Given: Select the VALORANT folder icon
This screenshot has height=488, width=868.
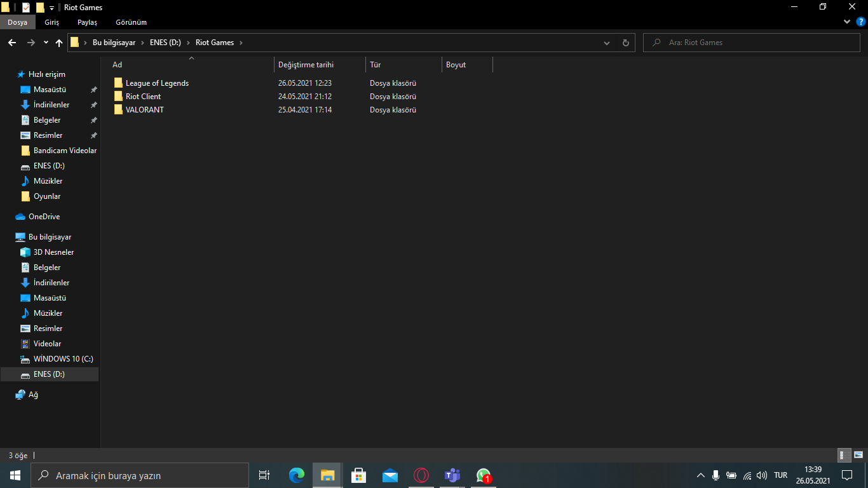Looking at the screenshot, I should [118, 110].
